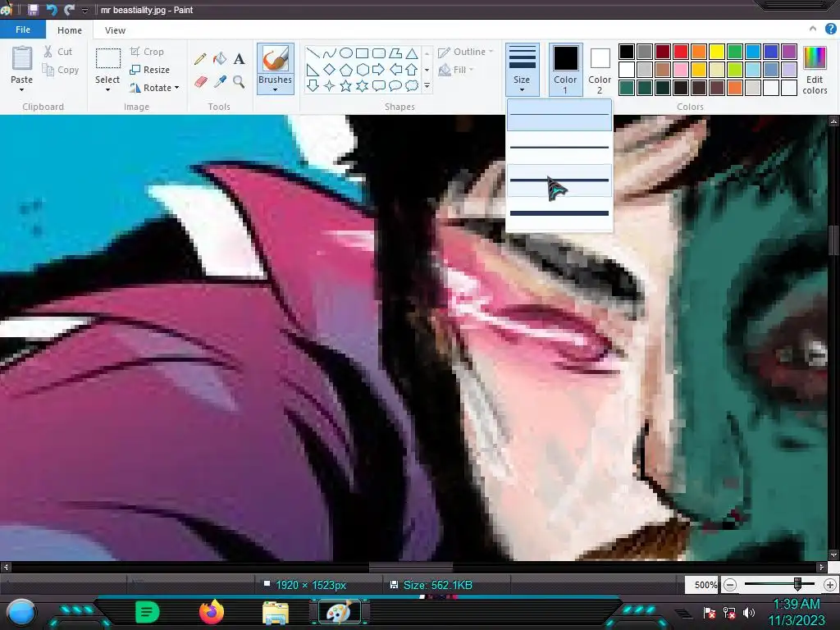Choose the Curve shape
The image size is (840, 630).
[330, 53]
